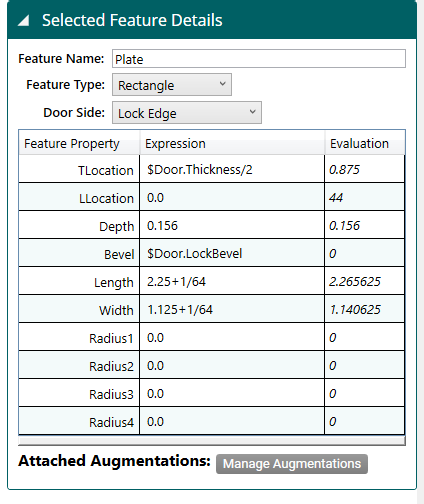Click the Radius4 property label
The width and height of the screenshot is (424, 504).
pyautogui.click(x=111, y=423)
